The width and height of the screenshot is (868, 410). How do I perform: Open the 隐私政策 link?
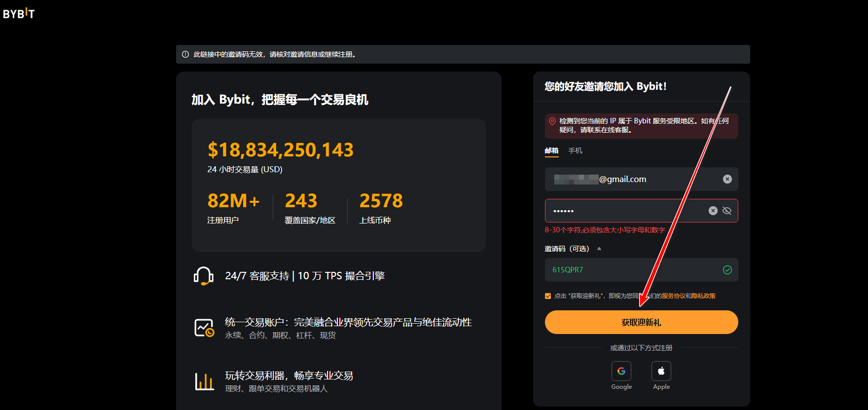click(x=703, y=296)
